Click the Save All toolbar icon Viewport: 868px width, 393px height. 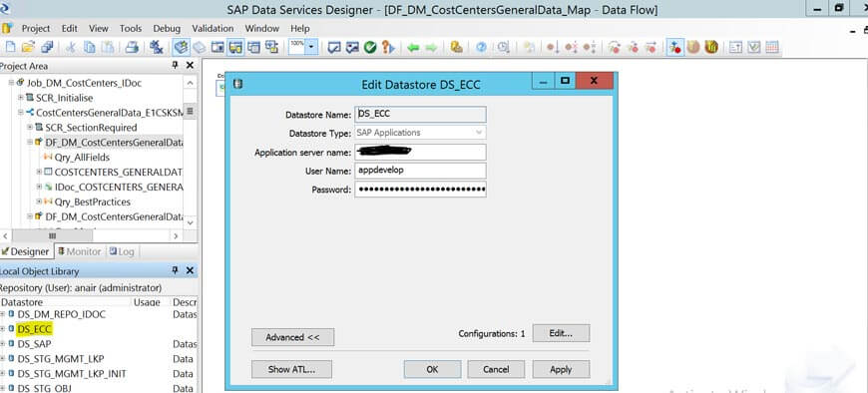[x=47, y=48]
